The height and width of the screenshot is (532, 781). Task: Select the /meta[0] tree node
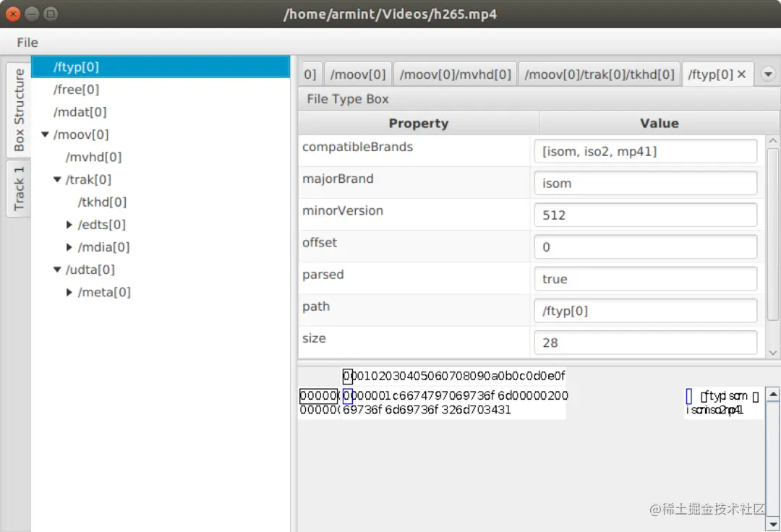pyautogui.click(x=104, y=292)
